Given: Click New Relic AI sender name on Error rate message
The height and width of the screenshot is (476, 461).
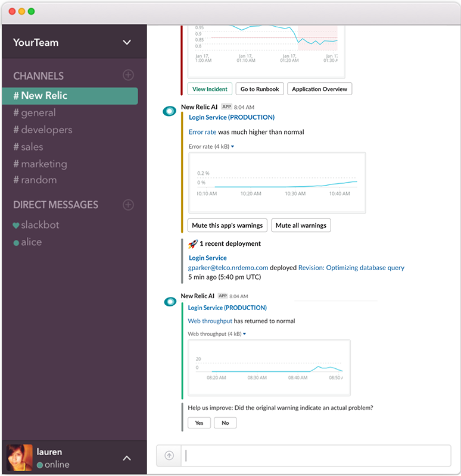Looking at the screenshot, I should click(199, 107).
